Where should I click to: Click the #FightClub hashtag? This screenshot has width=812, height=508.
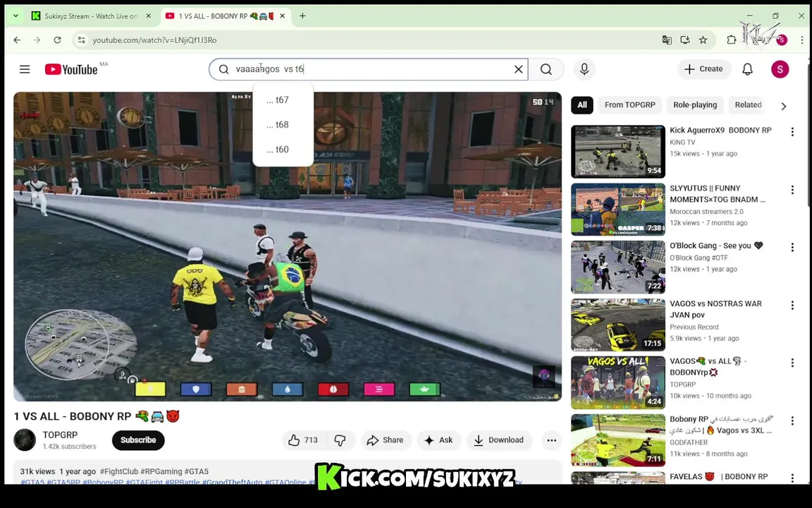click(119, 471)
